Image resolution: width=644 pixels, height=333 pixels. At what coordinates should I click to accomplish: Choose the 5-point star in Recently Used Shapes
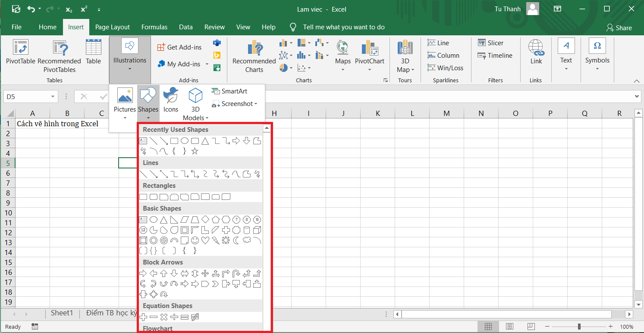click(195, 151)
